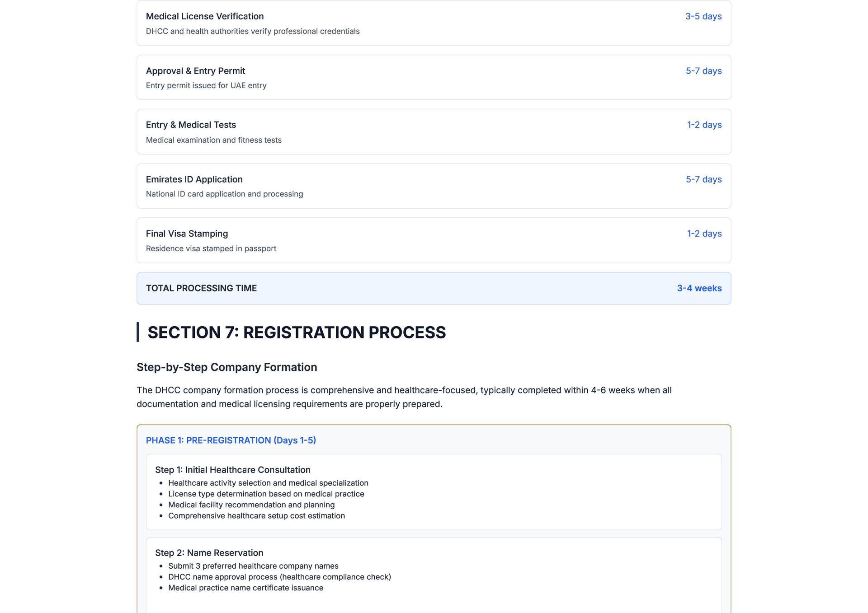868x613 pixels.
Task: Click the Phase 1 Pre-Registration heading
Action: (x=231, y=440)
